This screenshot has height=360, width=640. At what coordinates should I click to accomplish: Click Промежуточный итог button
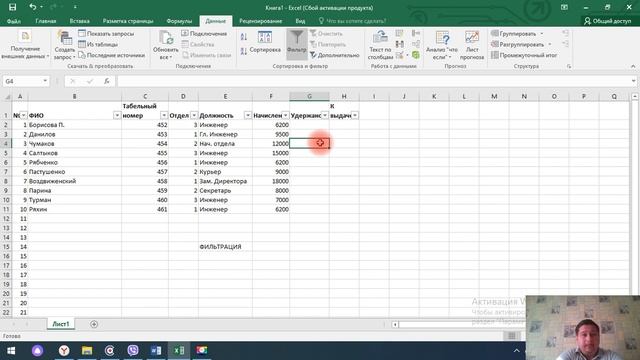point(524,55)
